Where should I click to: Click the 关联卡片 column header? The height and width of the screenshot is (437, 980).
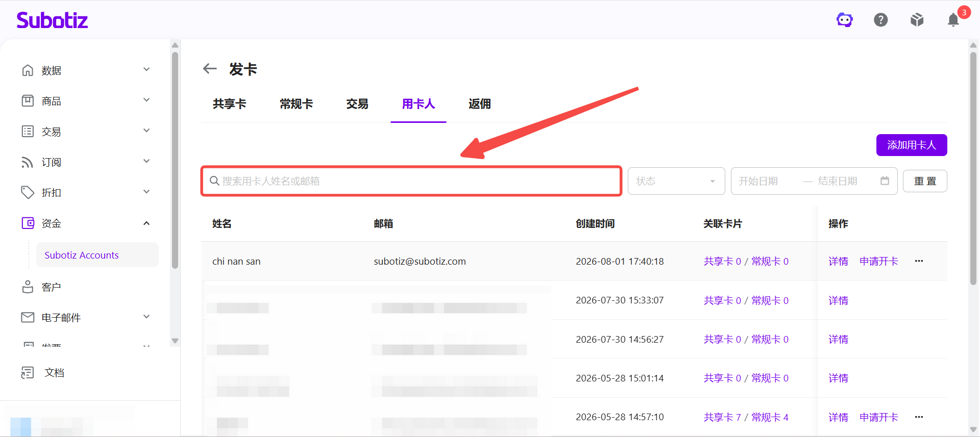723,224
